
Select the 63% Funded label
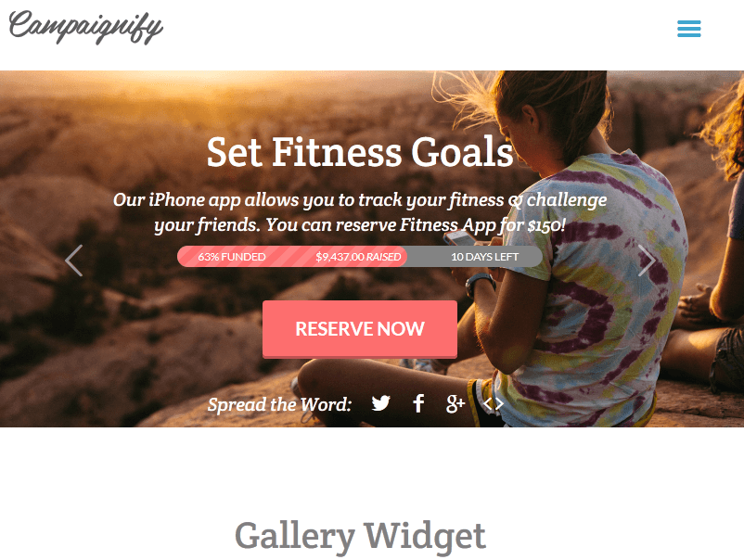pyautogui.click(x=232, y=257)
